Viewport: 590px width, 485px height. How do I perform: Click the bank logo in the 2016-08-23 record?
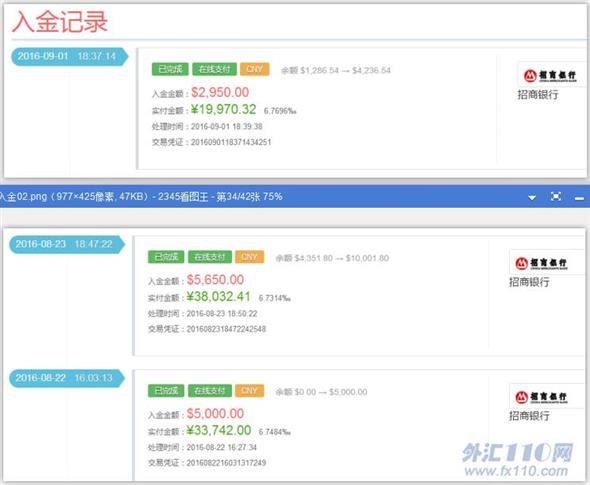tap(542, 263)
